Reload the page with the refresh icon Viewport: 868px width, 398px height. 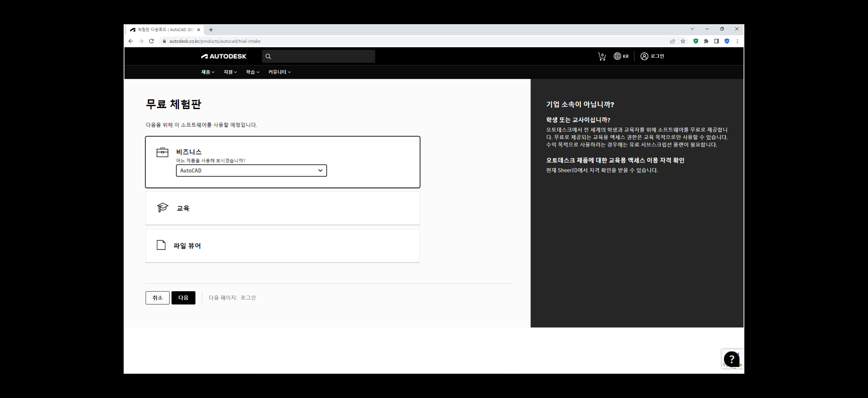[151, 41]
